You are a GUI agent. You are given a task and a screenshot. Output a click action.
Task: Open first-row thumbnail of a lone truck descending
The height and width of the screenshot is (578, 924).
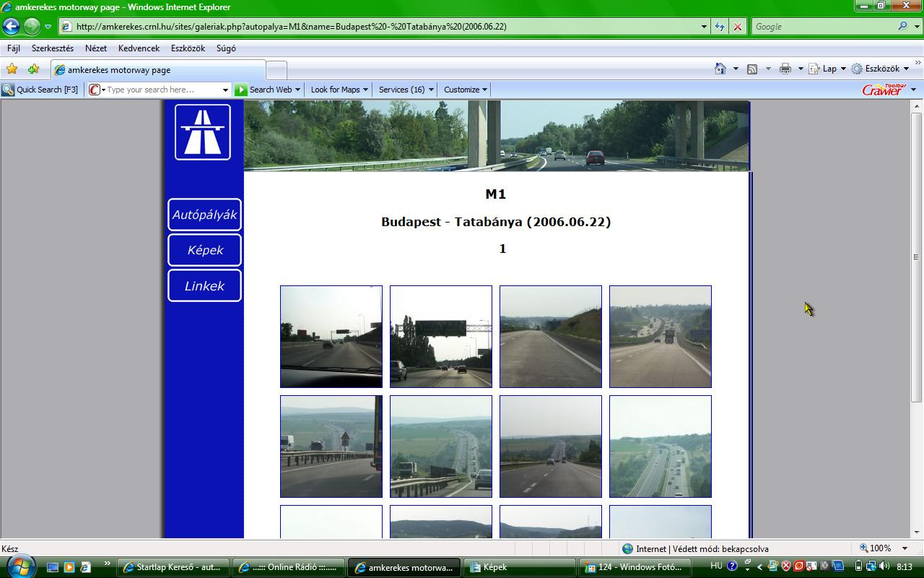661,337
